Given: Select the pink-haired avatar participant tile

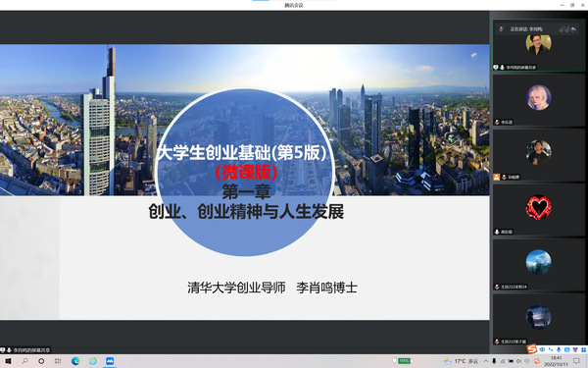Looking at the screenshot, I should (538, 100).
